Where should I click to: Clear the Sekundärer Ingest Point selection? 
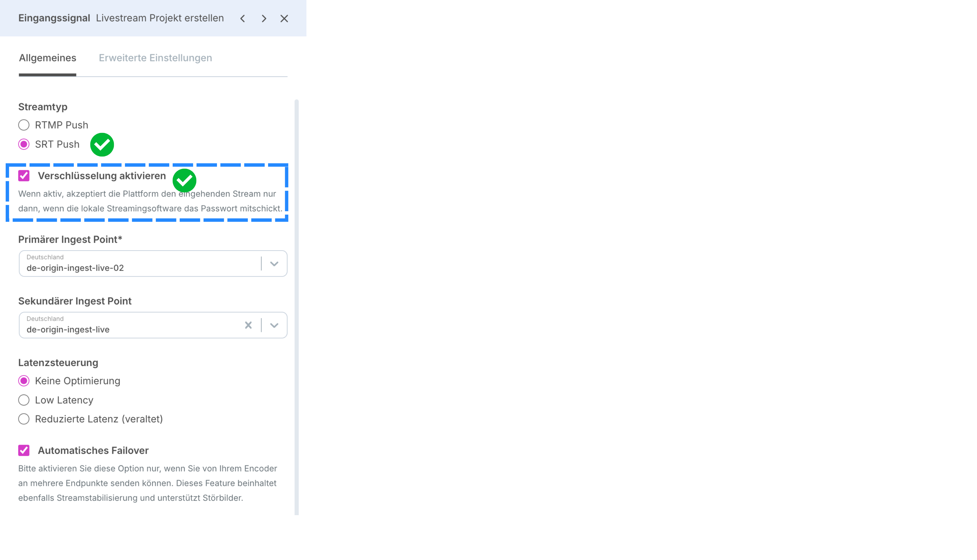249,325
